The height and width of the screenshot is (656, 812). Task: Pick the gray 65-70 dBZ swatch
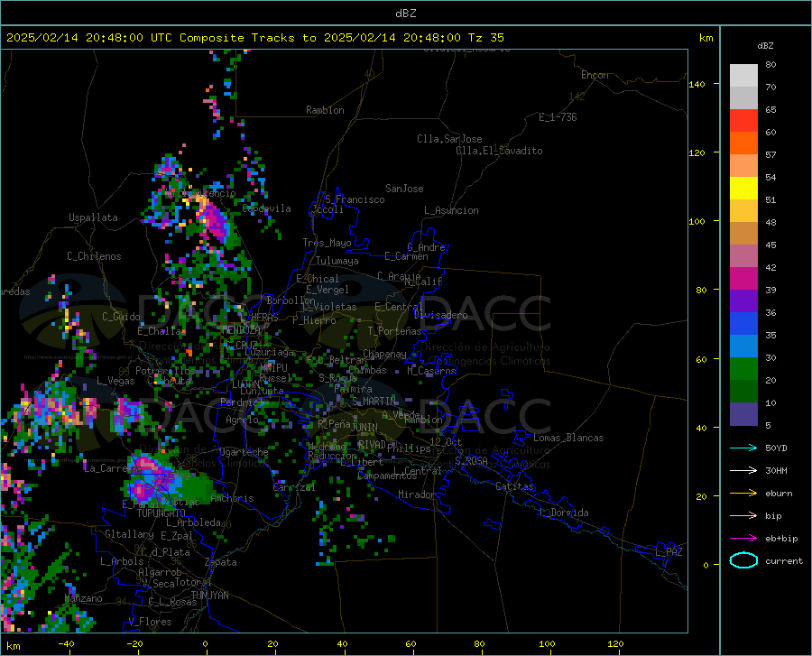point(743,98)
